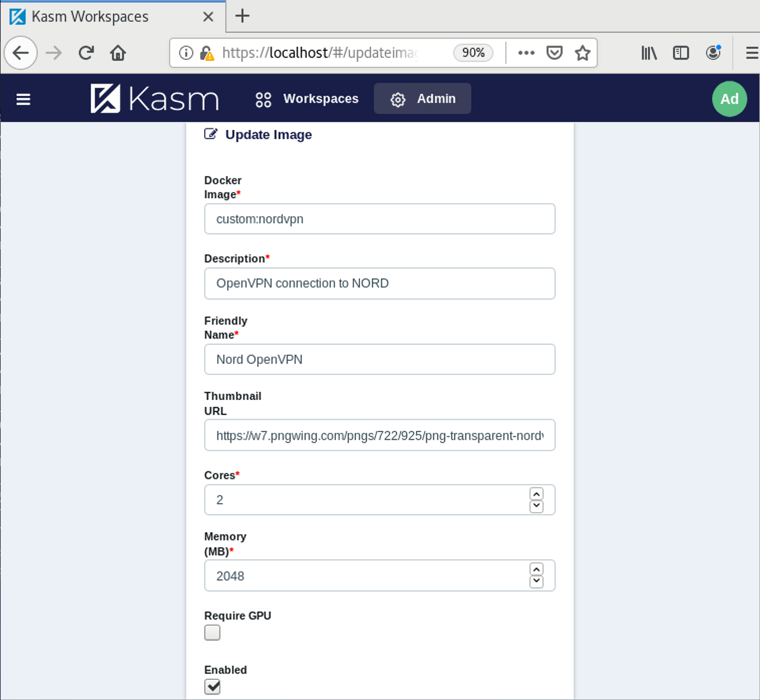
Task: Disable the Enabled checkbox
Action: pos(212,687)
